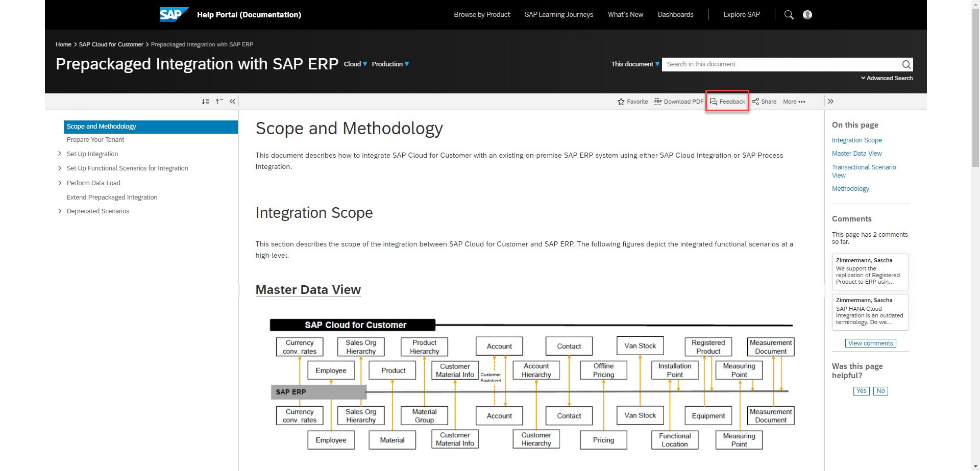The height and width of the screenshot is (471, 980).
Task: Open the search magnifier in top navigation
Action: 789,15
